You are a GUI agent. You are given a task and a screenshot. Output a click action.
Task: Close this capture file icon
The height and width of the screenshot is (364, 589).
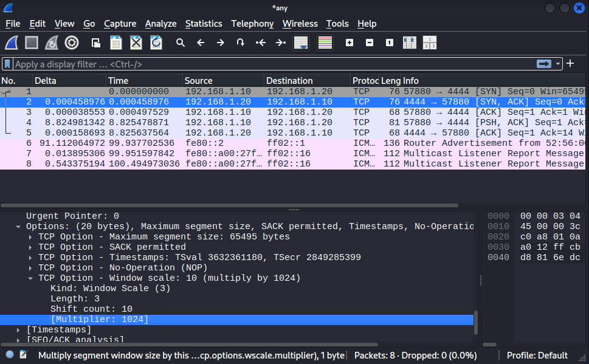click(x=136, y=43)
